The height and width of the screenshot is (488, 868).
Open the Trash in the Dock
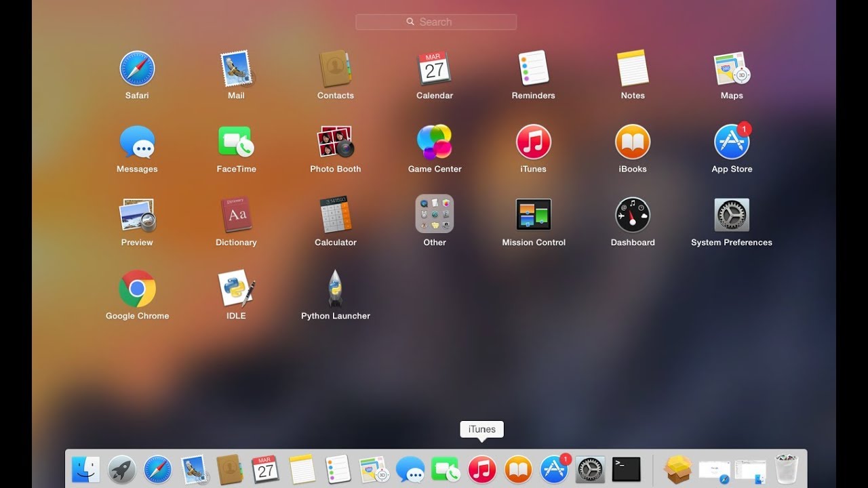[787, 469]
